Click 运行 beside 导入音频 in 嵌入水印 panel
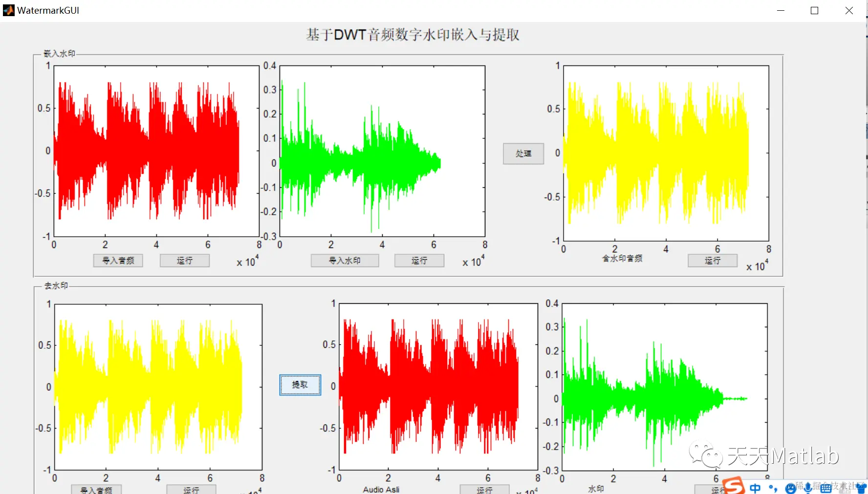This screenshot has width=868, height=494. 185,261
